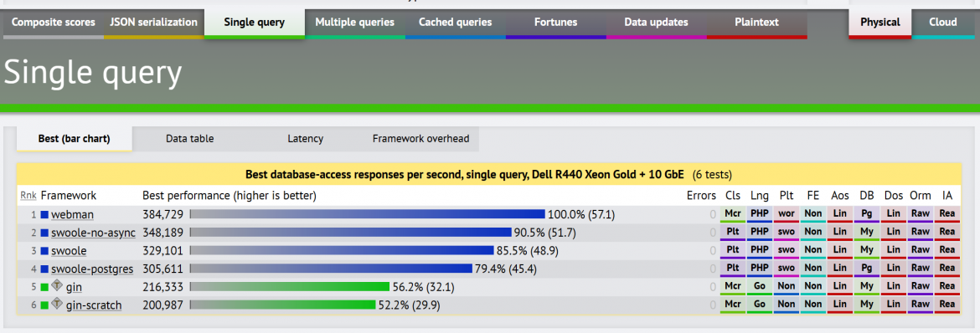Click the green square marker beside gin
Viewport: 980px width, 333px height.
(x=44, y=287)
